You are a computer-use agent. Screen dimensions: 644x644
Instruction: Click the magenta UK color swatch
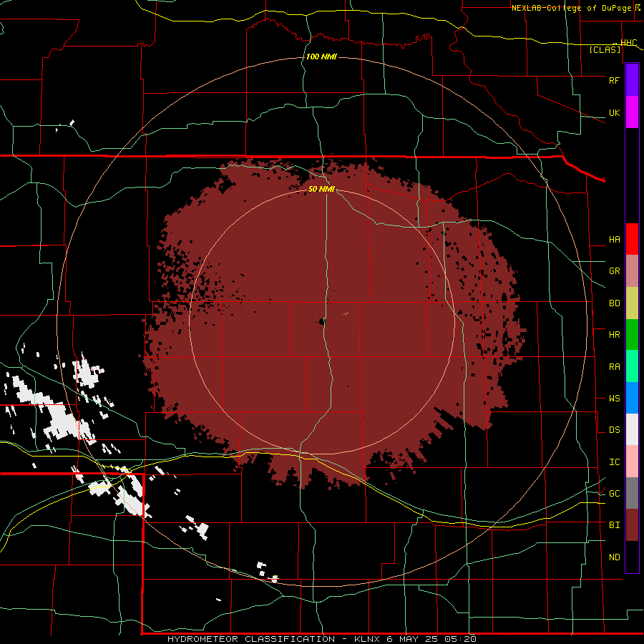[632, 112]
